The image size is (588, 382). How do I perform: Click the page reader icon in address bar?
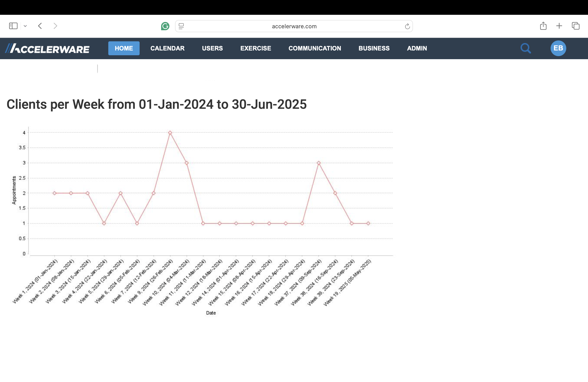pyautogui.click(x=181, y=26)
